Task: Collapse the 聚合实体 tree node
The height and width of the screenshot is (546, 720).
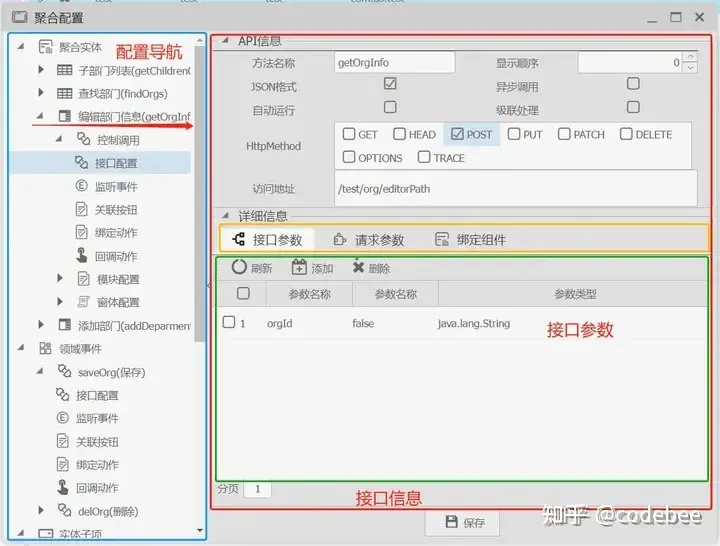Action: click(21, 46)
